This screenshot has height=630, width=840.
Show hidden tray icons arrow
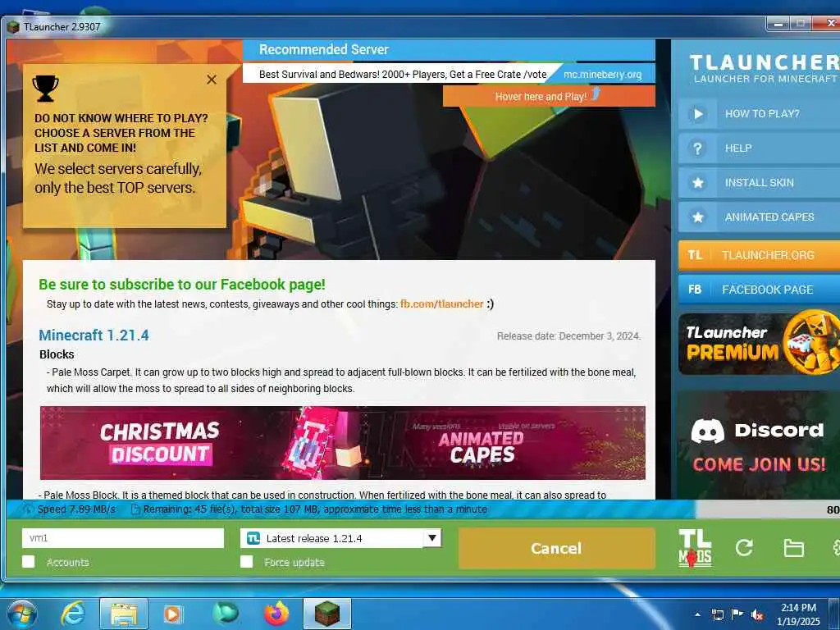(x=697, y=614)
